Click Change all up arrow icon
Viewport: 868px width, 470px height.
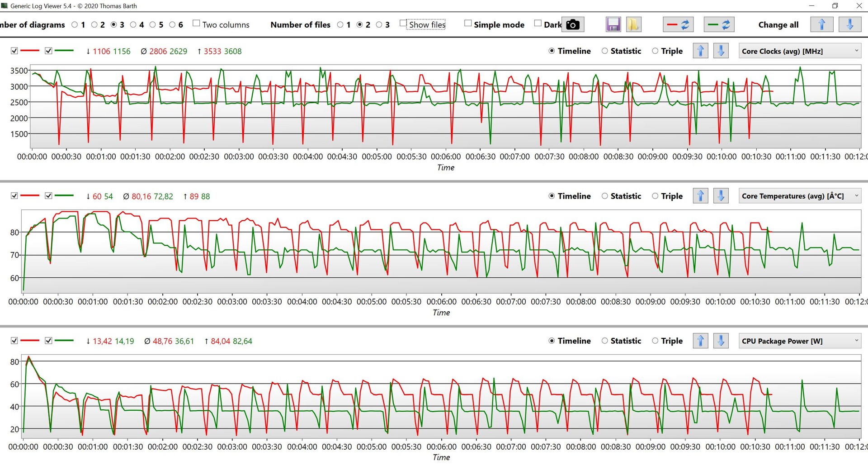pyautogui.click(x=821, y=24)
